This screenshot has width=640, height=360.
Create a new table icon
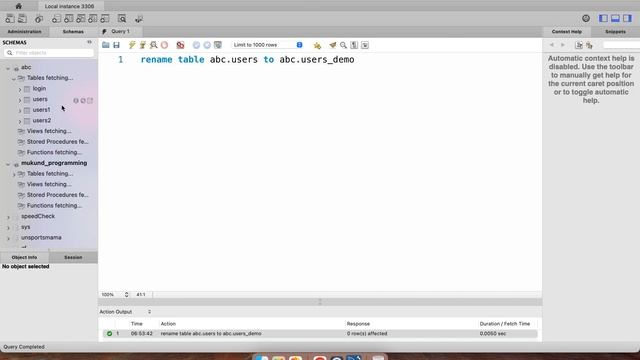(x=69, y=19)
